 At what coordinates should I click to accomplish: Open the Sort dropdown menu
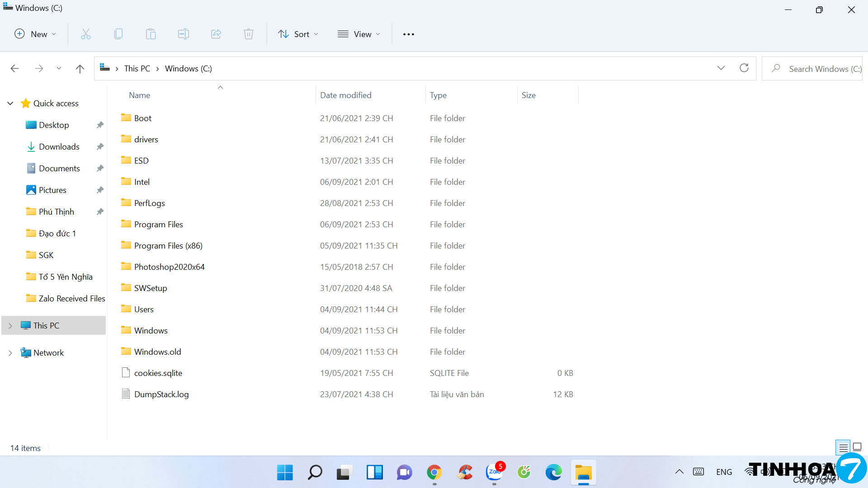click(x=298, y=34)
